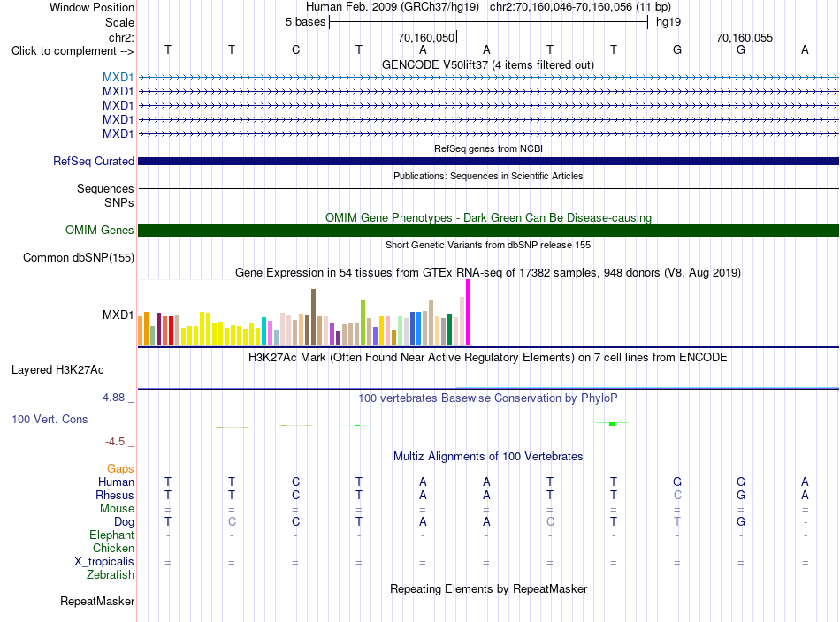Image resolution: width=840 pixels, height=622 pixels.
Task: Click the dark green OMIM Genes bar
Action: point(488,231)
